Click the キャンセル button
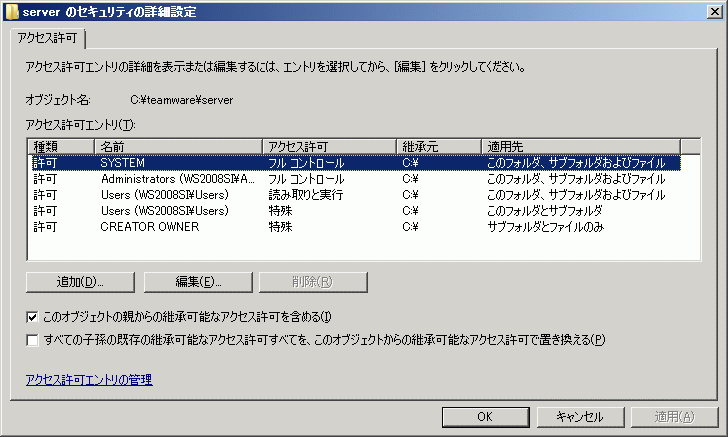The image size is (728, 437). [x=580, y=417]
